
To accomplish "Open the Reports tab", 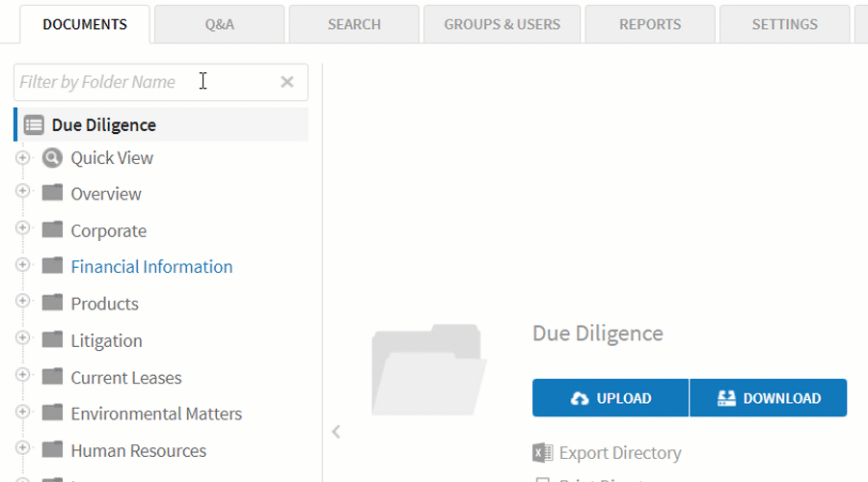I will [x=649, y=24].
